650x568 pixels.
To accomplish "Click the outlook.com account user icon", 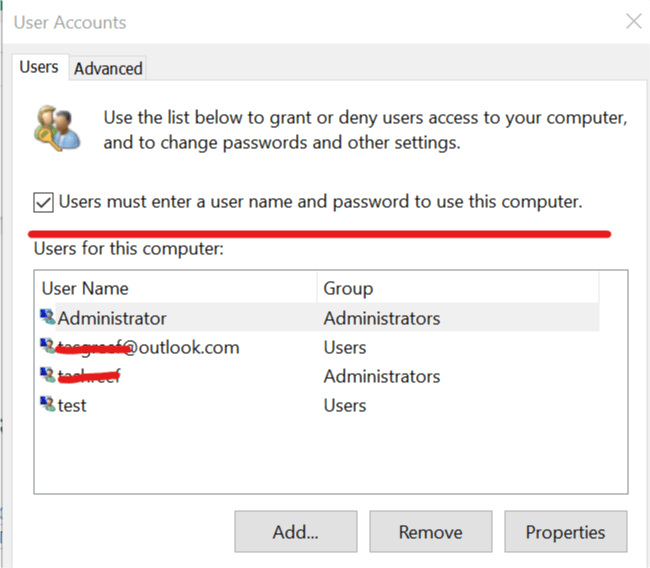I will 48,346.
